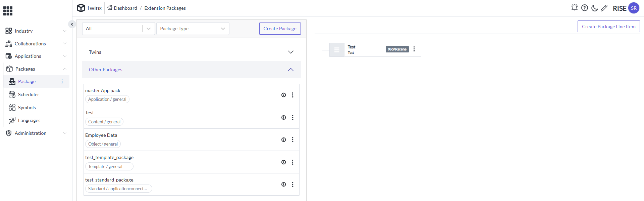Collapse the Other Packages section chevron
This screenshot has height=201, width=644.
coord(291,70)
